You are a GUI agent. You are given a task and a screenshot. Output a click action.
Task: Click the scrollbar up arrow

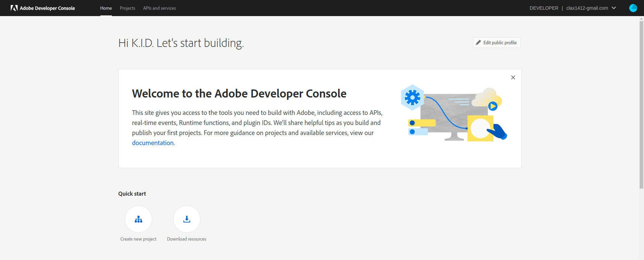641,18
